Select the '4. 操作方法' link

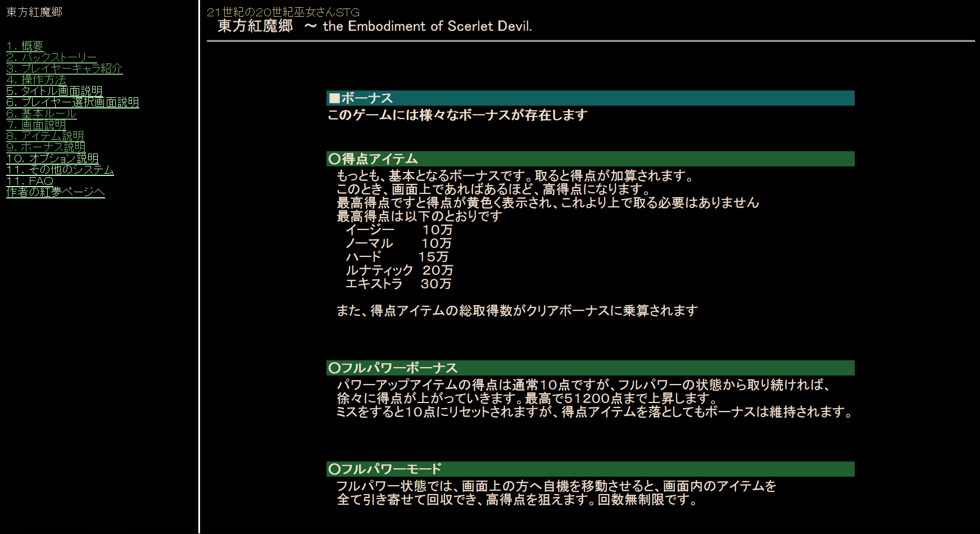37,80
